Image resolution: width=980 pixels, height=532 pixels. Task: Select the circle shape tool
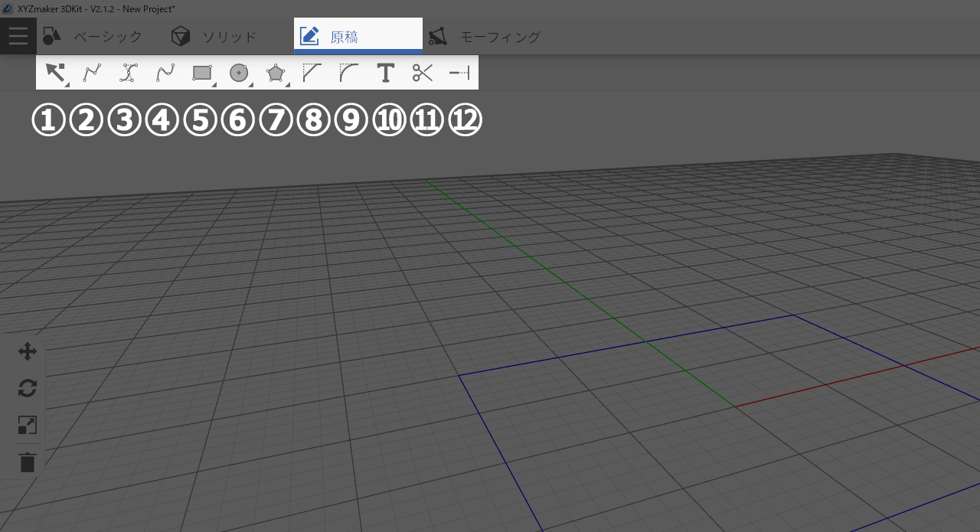pyautogui.click(x=239, y=73)
